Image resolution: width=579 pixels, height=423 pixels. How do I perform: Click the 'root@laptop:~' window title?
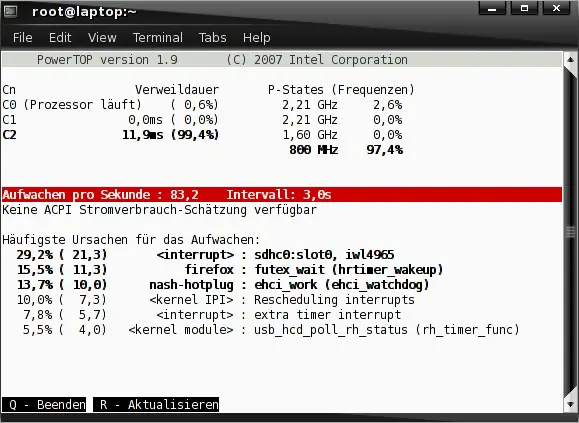coord(84,12)
